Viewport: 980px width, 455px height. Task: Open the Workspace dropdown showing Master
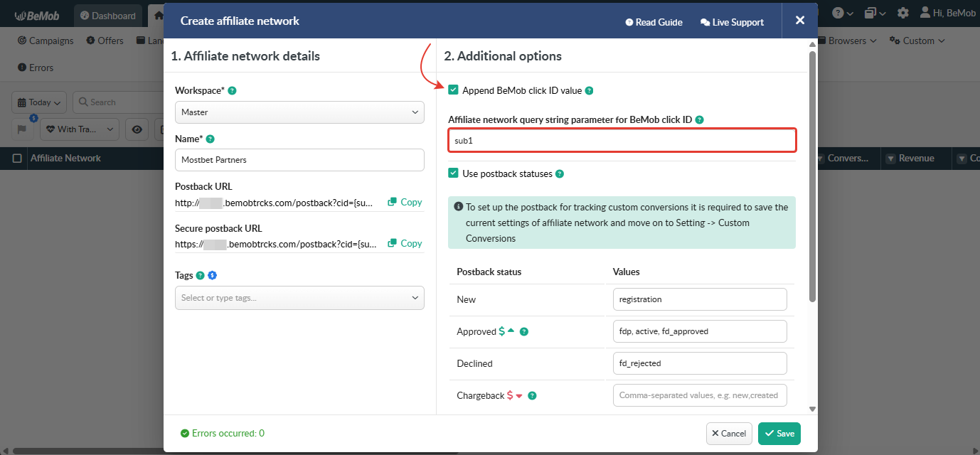[299, 112]
